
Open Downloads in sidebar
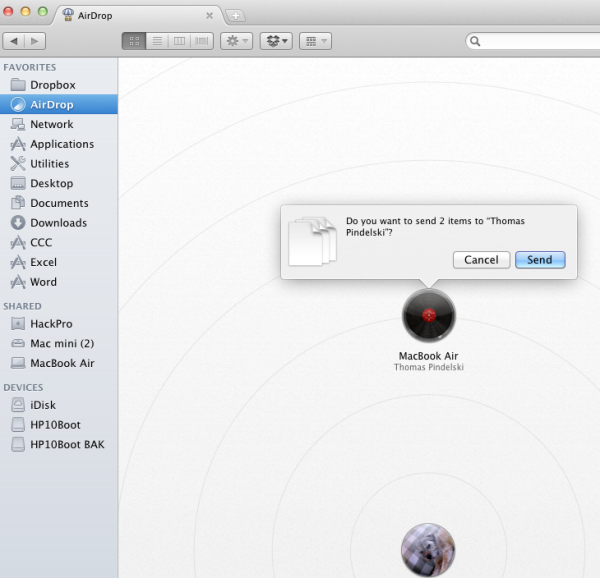pyautogui.click(x=59, y=223)
